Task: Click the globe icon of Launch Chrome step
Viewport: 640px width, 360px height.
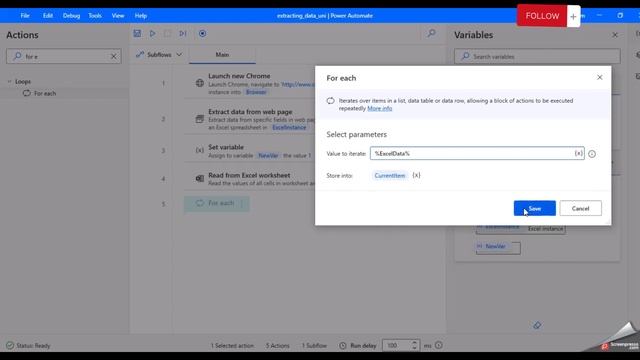Action: 200,83
